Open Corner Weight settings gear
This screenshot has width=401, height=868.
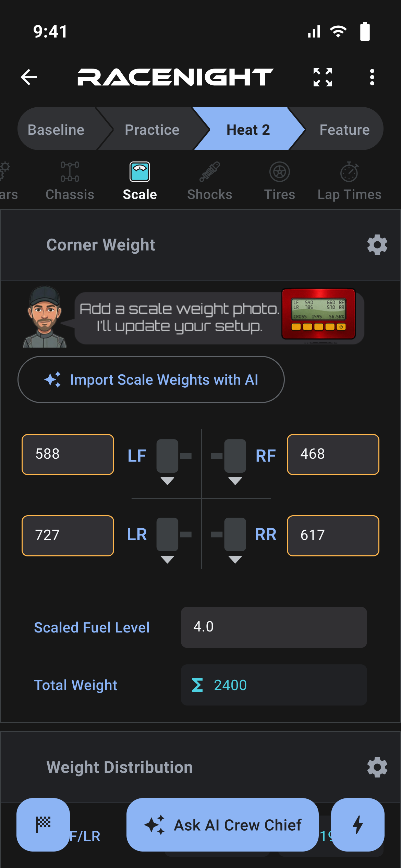(x=377, y=245)
